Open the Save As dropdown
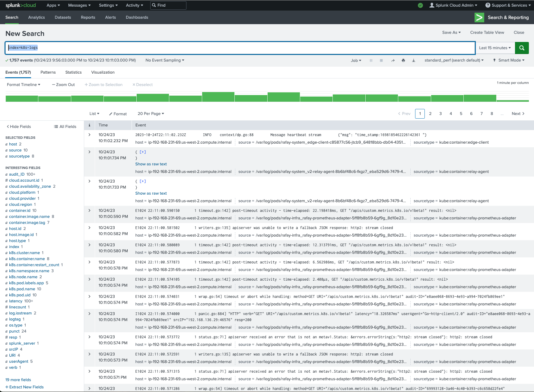Viewport: 534px width, 392px height. click(451, 32)
